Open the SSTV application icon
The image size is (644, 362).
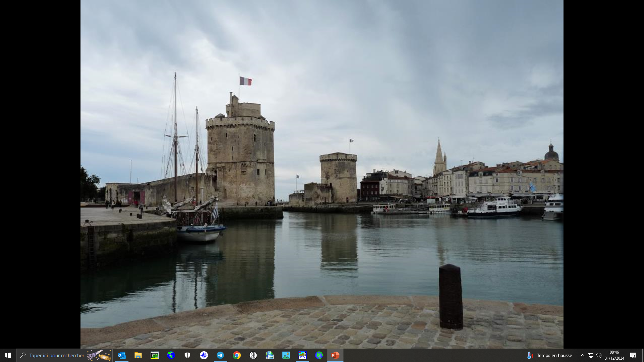(302, 355)
